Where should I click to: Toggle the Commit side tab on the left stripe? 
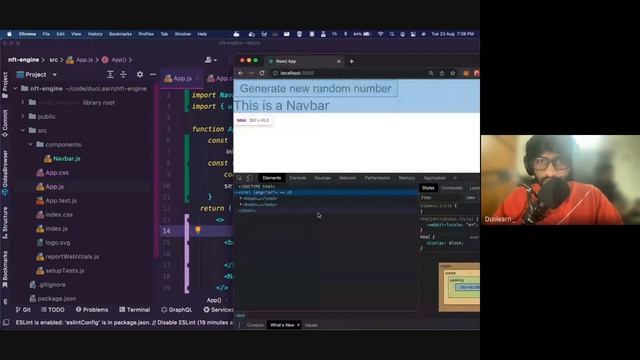pyautogui.click(x=5, y=122)
